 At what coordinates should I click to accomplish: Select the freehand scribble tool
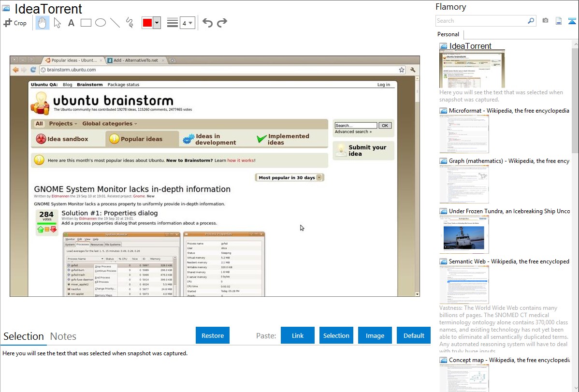click(130, 23)
